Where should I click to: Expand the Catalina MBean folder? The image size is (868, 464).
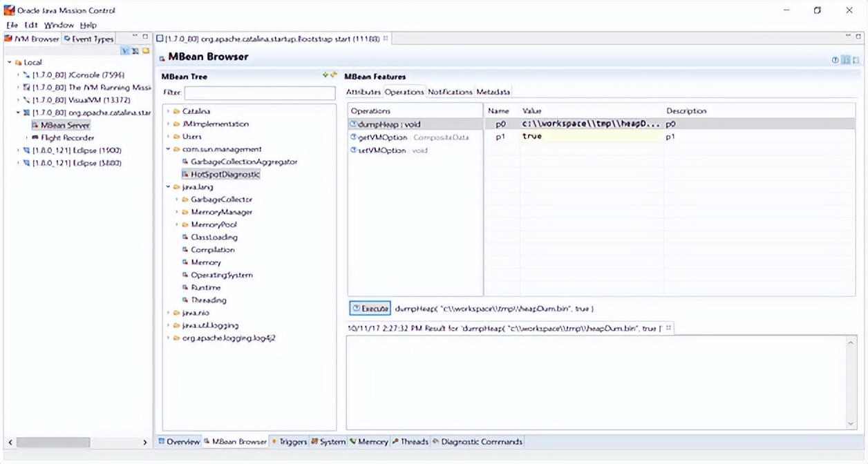point(168,111)
